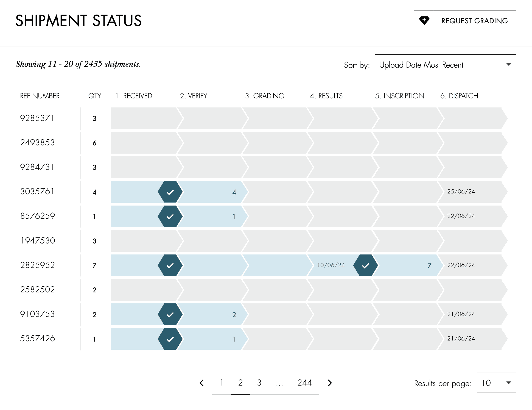
Task: Click received checkmark for shipment 2825952
Action: tap(170, 265)
